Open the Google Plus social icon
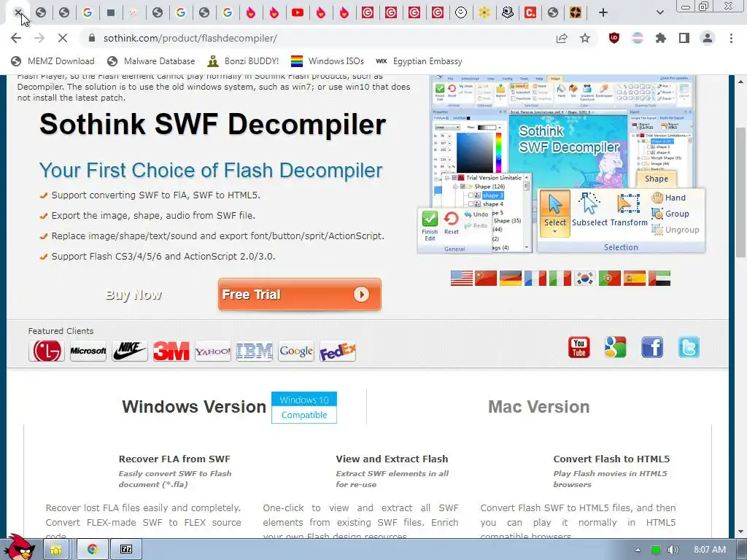Screen dimensions: 747x560 click(616, 347)
